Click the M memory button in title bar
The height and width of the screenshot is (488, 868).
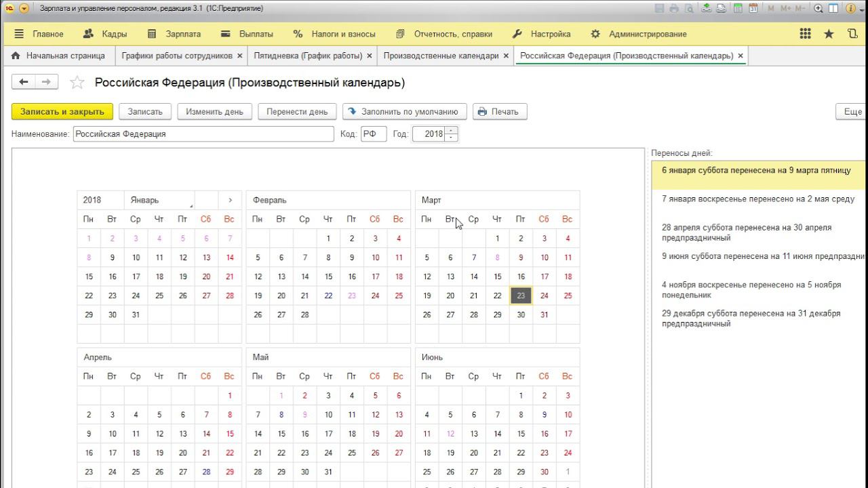coord(772,8)
